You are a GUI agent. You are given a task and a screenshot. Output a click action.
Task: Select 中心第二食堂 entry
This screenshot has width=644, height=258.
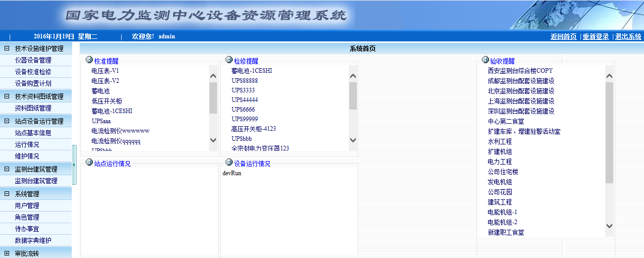pyautogui.click(x=506, y=121)
